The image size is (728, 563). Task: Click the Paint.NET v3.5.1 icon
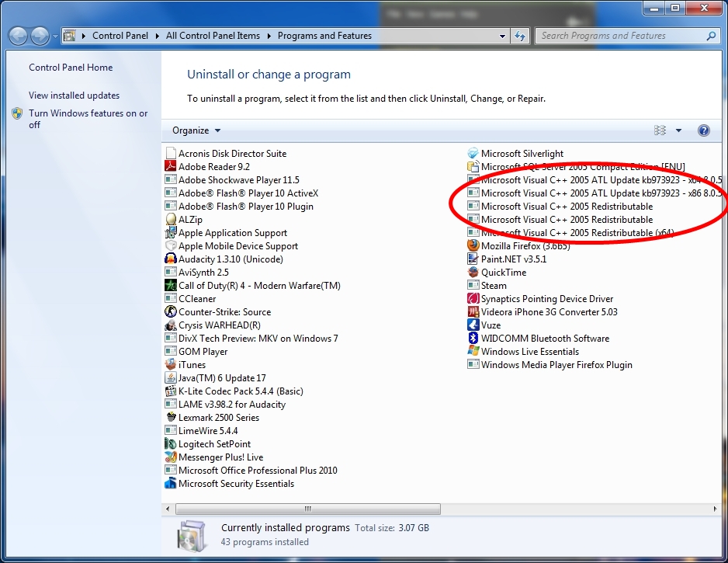click(473, 259)
